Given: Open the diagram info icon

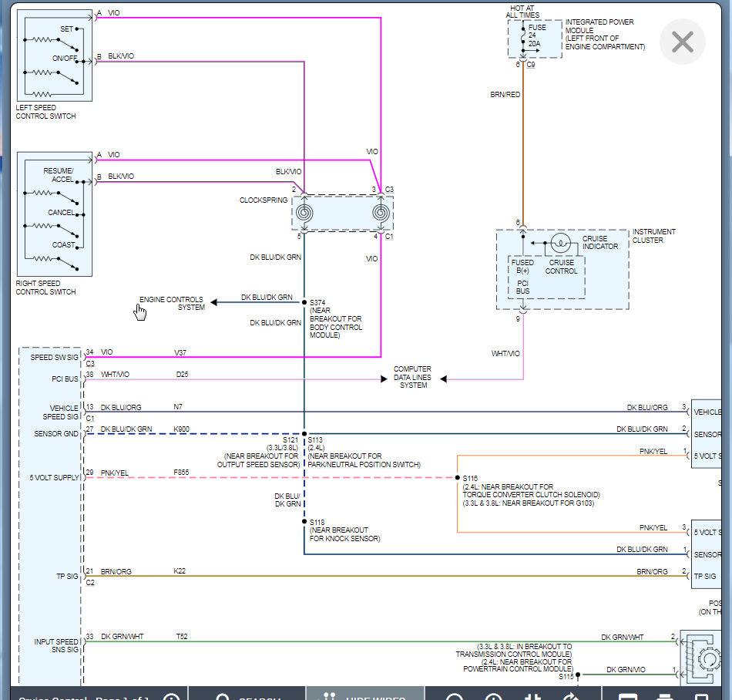Looking at the screenshot, I should coord(171,697).
